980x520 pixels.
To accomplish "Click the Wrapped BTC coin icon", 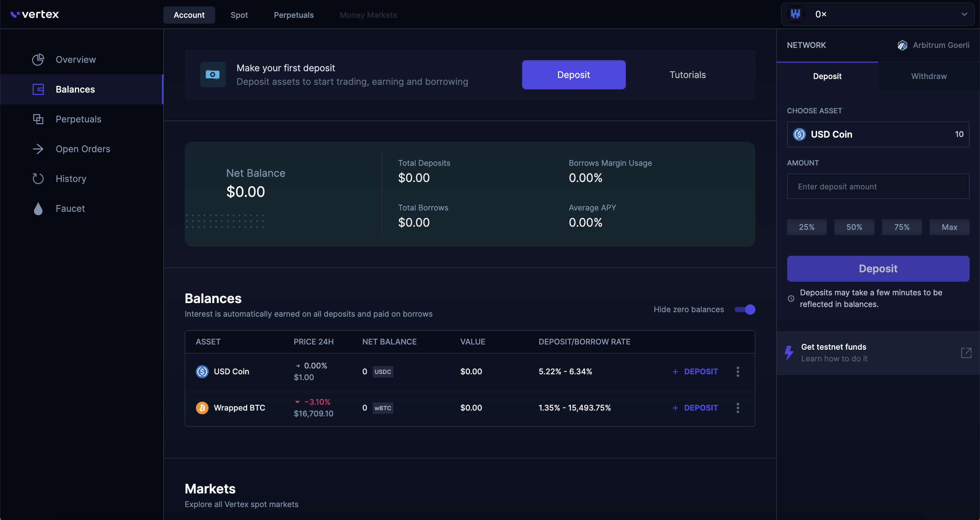I will [202, 408].
